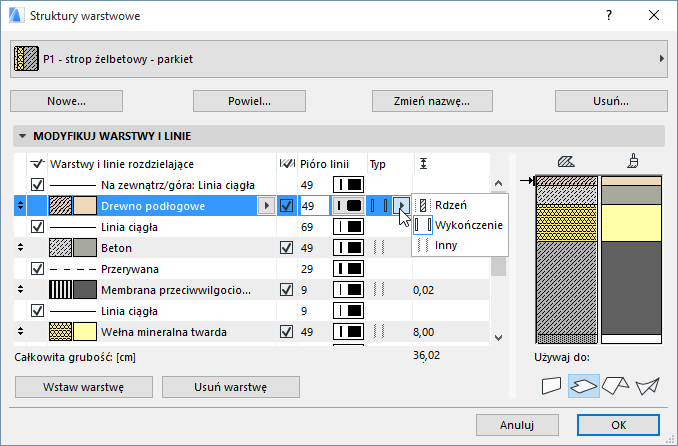678x446 pixels.
Task: Click the help question mark icon
Action: pyautogui.click(x=609, y=16)
